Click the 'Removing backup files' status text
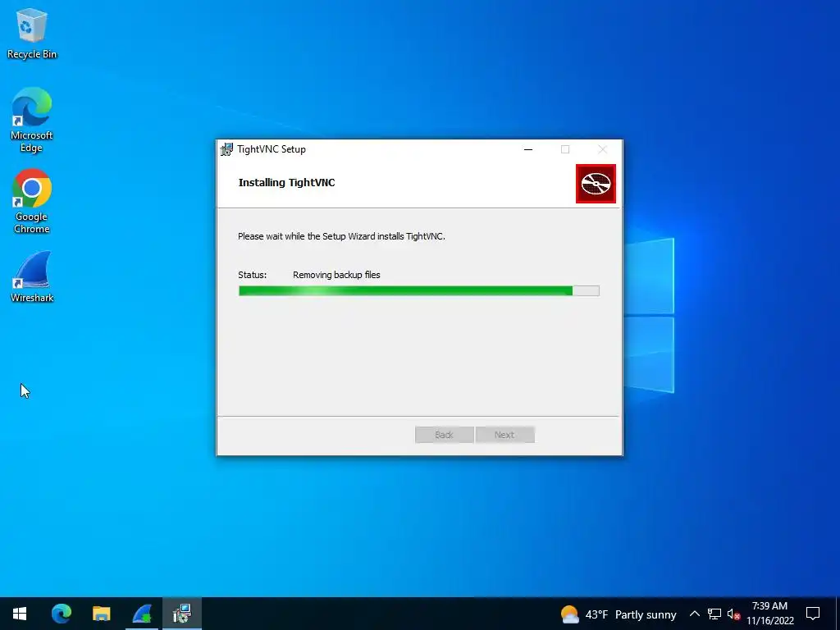The height and width of the screenshot is (630, 840). click(x=336, y=275)
